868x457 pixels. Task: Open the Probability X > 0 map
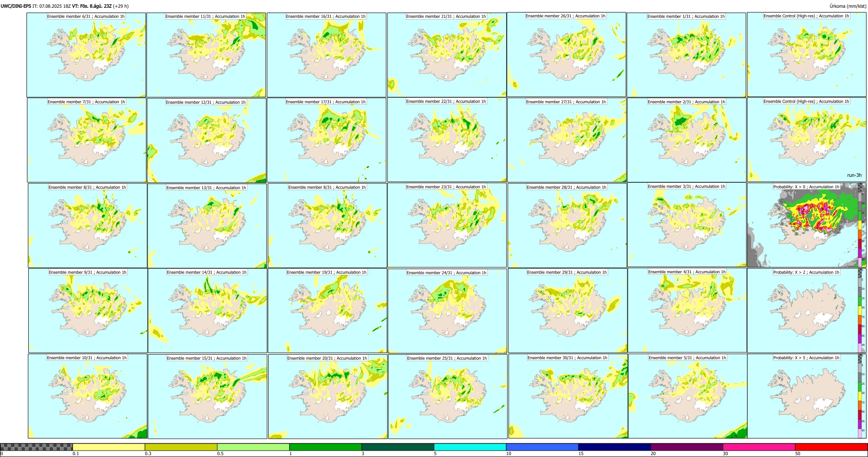[807, 225]
